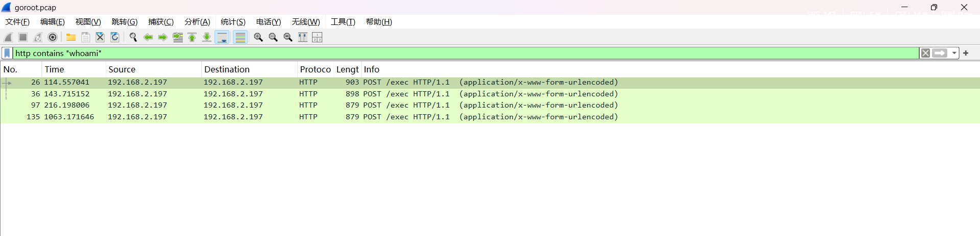Jump to the last packet
Screen dimensions: 980x236
click(207, 37)
